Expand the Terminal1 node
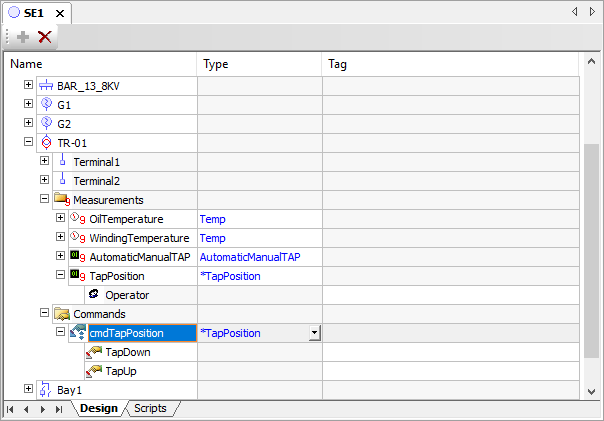 click(x=45, y=162)
